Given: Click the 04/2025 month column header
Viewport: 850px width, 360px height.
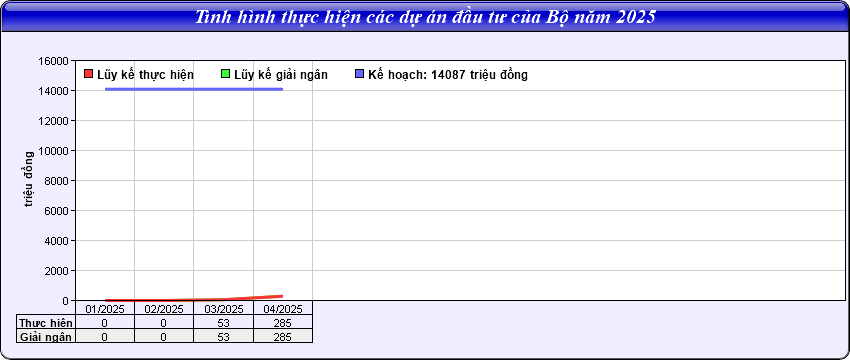Looking at the screenshot, I should tap(283, 309).
